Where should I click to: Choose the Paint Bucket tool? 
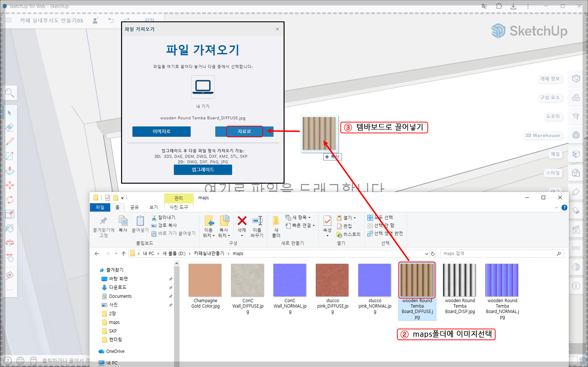click(x=10, y=228)
